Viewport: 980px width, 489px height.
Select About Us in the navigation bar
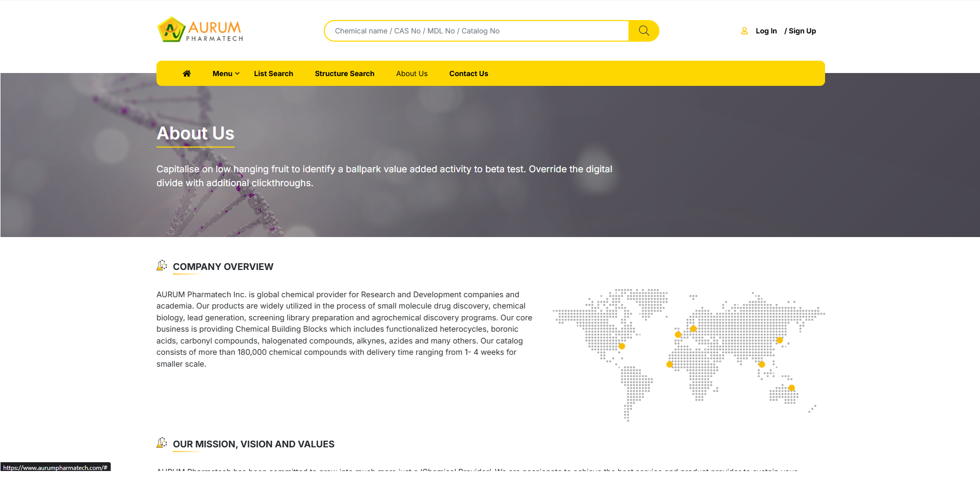[412, 74]
